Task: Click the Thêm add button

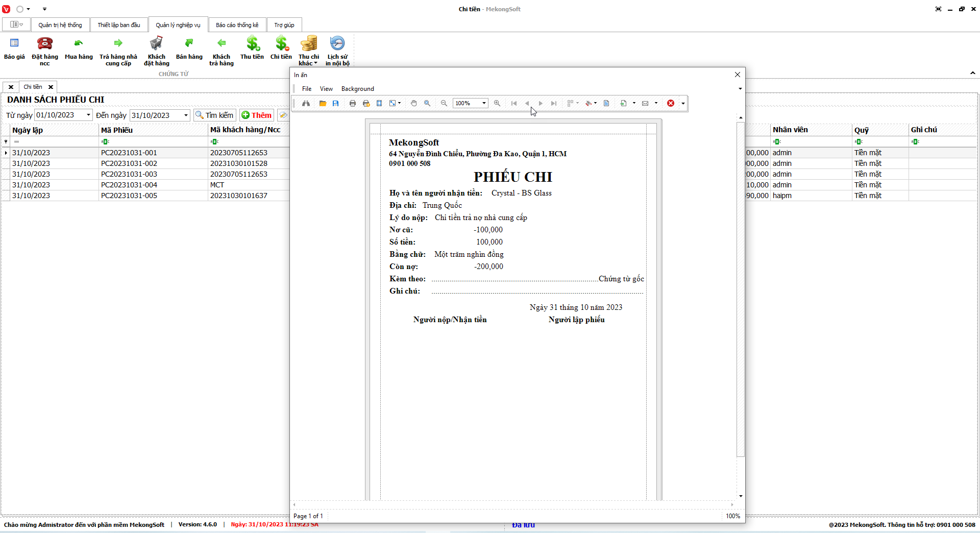Action: pyautogui.click(x=256, y=115)
